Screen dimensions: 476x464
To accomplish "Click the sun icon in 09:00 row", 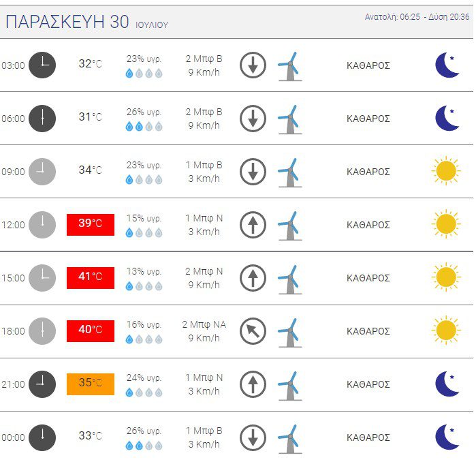I will 446,170.
